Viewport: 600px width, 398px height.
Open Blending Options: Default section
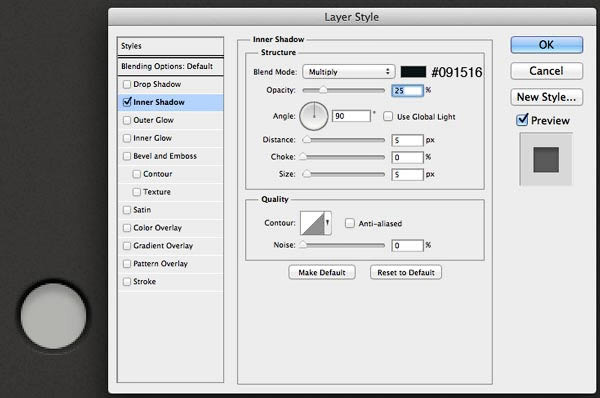pyautogui.click(x=170, y=67)
